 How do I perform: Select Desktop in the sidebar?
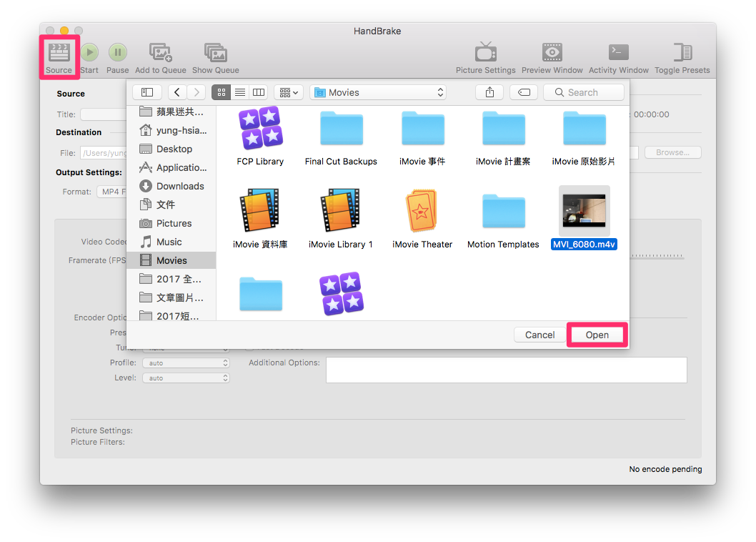point(171,149)
